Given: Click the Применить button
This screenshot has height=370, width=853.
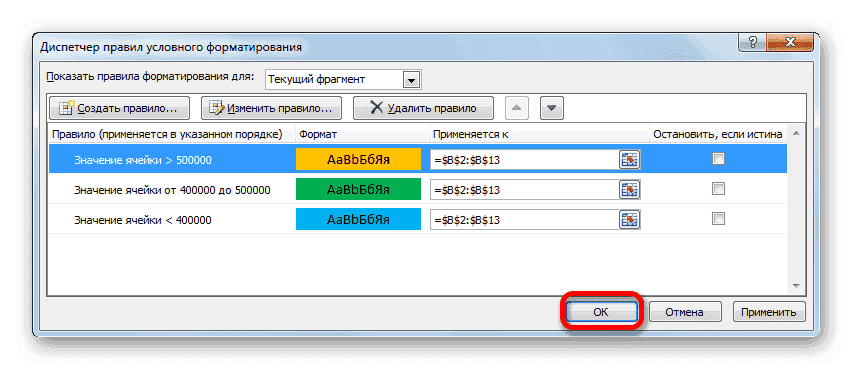Looking at the screenshot, I should click(769, 312).
